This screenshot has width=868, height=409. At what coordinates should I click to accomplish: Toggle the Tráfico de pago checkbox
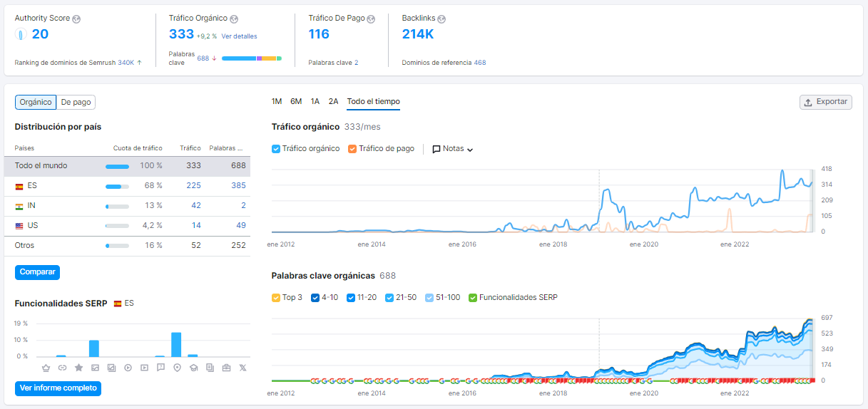click(x=352, y=149)
